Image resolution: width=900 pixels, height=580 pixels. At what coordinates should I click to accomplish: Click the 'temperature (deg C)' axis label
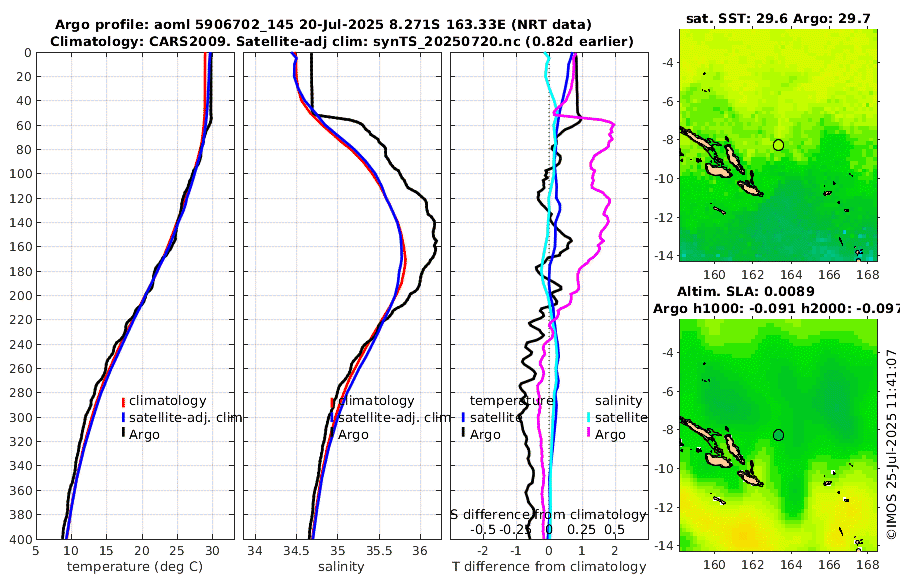pos(135,567)
